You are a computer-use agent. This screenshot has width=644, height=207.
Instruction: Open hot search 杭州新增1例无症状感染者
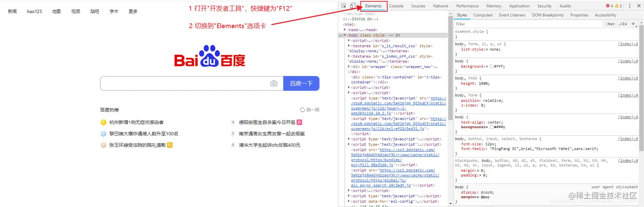(x=136, y=122)
